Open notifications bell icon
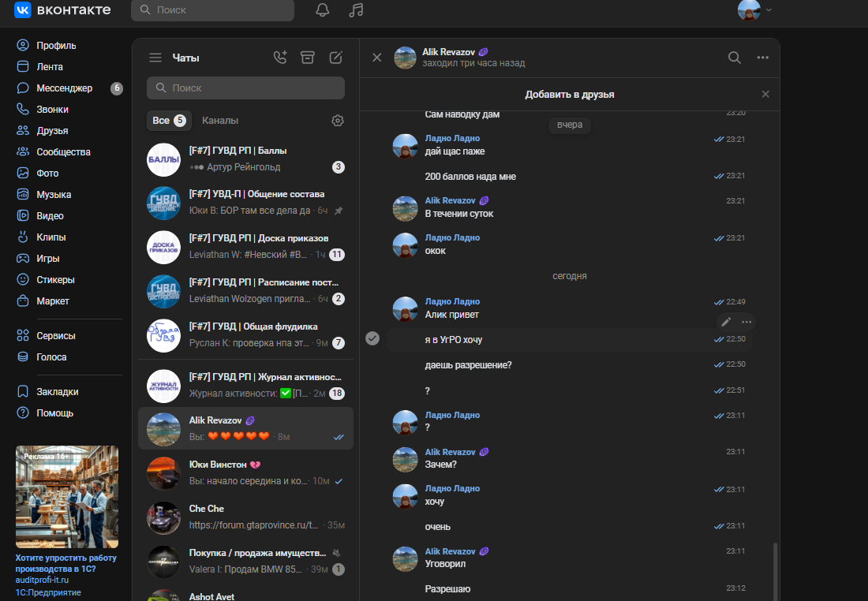The image size is (868, 601). pyautogui.click(x=322, y=10)
